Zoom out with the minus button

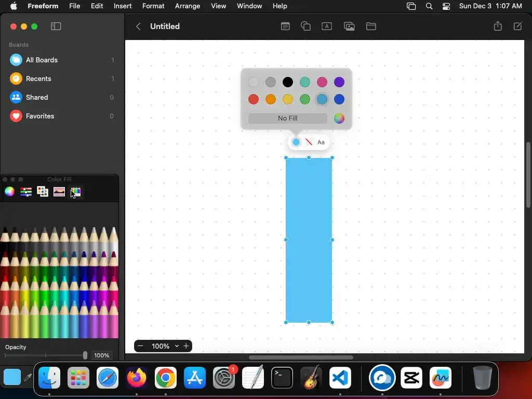140,346
